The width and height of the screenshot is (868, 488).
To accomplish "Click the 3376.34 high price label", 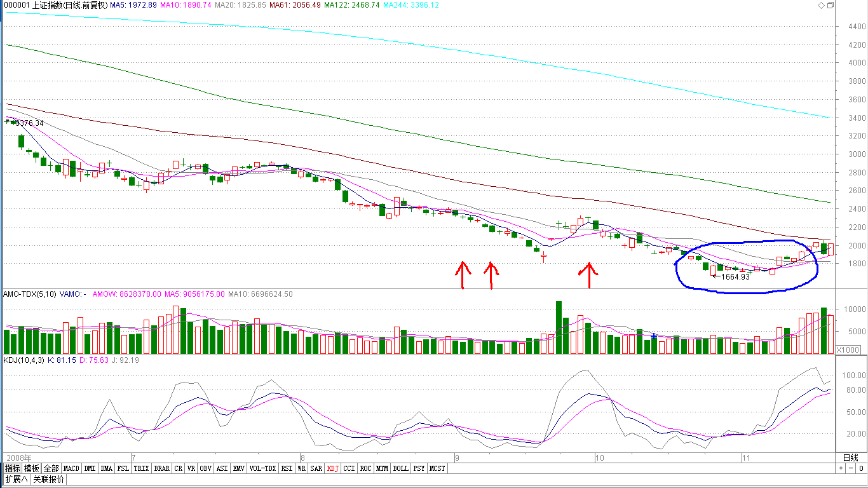I will [30, 123].
